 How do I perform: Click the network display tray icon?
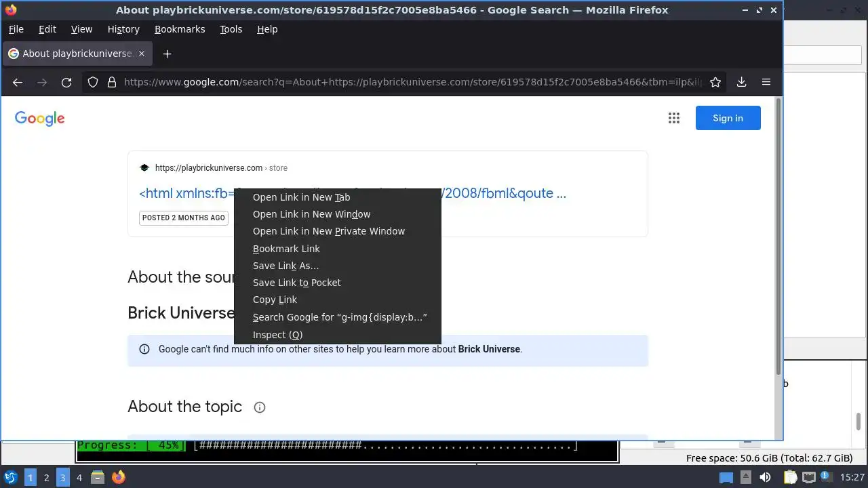[x=809, y=478]
